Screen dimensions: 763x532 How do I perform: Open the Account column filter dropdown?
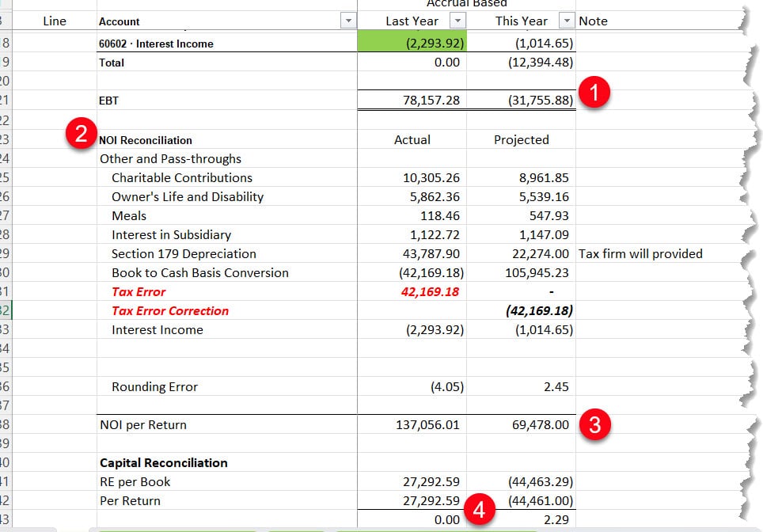(x=348, y=21)
